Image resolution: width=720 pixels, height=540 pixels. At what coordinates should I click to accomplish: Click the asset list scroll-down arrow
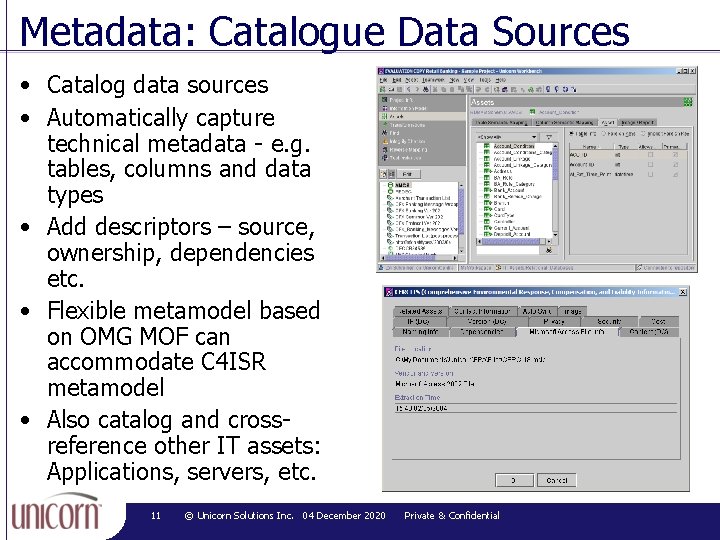point(555,235)
